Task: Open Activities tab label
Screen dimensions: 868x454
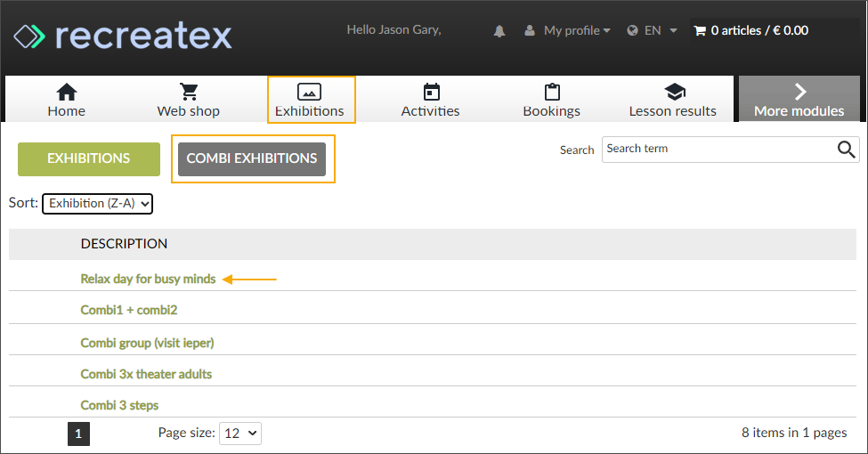Action: (430, 111)
